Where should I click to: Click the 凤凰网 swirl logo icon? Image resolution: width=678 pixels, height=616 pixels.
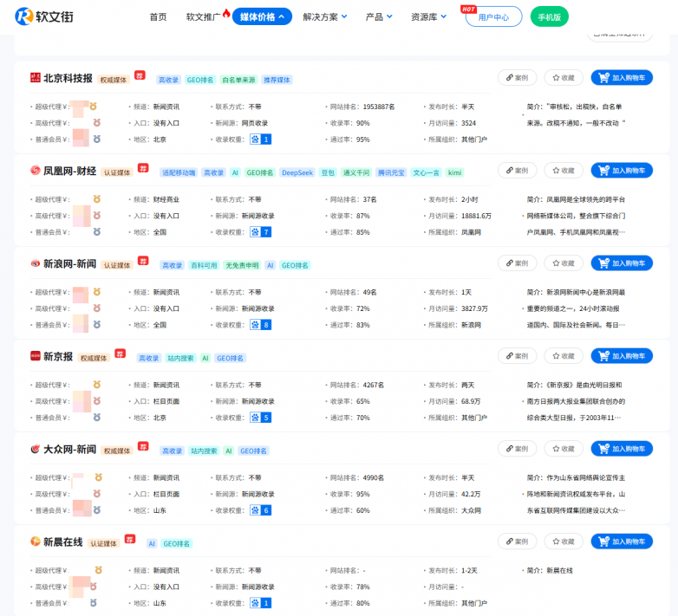click(x=35, y=170)
